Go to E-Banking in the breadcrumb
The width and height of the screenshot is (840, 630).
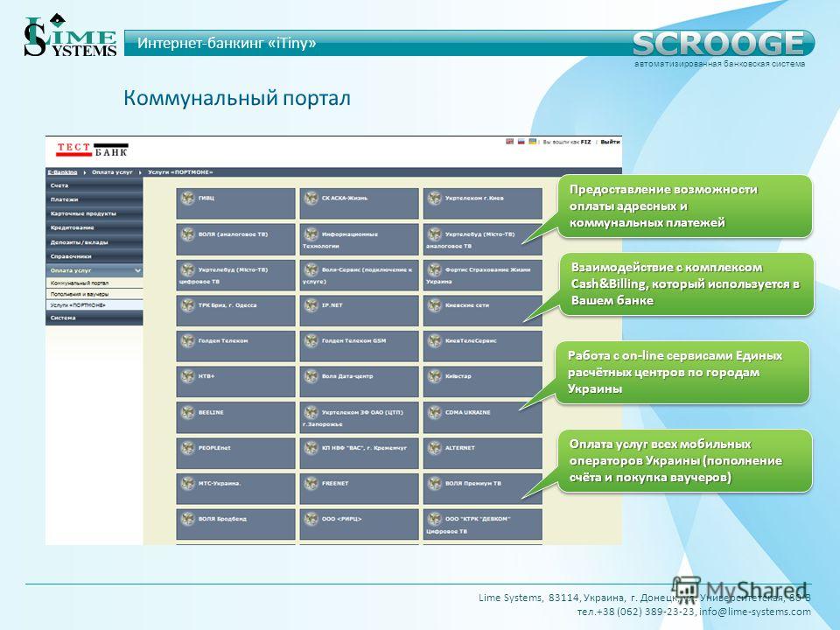tap(63, 172)
